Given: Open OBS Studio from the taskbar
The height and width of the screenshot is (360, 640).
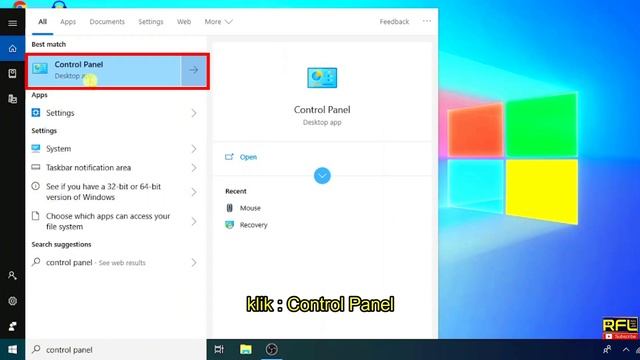Looking at the screenshot, I should coord(272,349).
